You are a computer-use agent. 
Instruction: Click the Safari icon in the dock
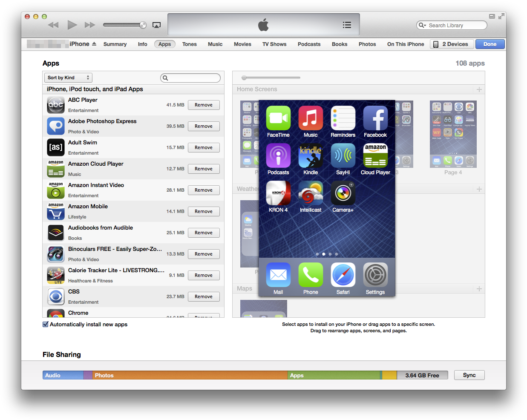pos(343,275)
